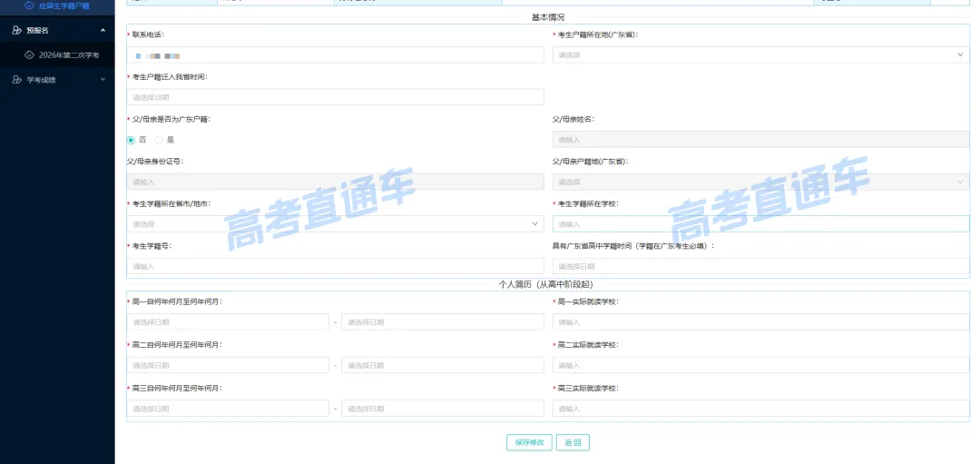Pick the 高三 start date field
Viewport: 980px width, 464px height.
point(228,409)
